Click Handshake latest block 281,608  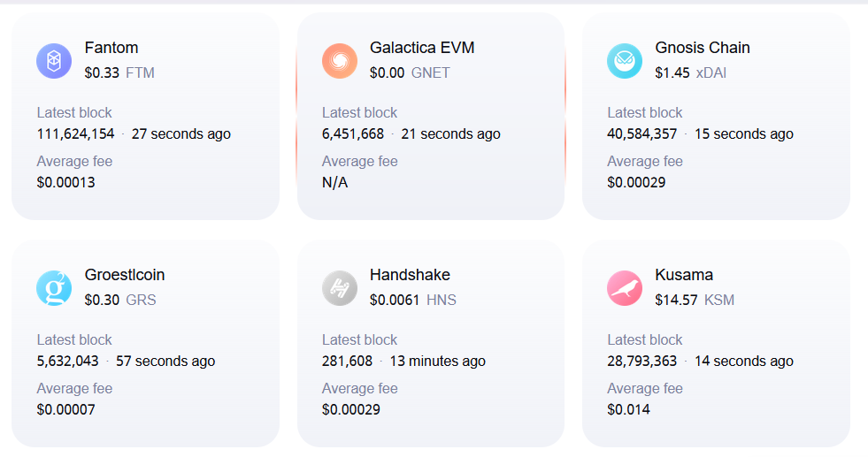[348, 362]
